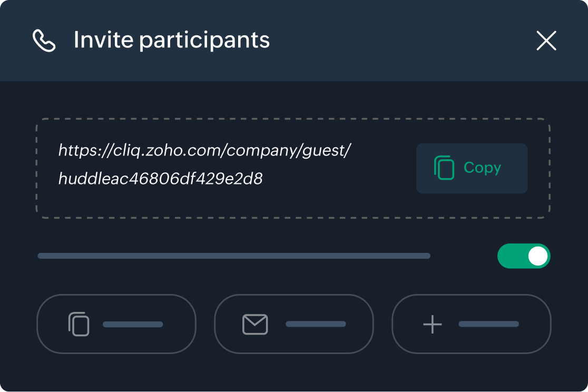Click the placeholder label in bottom-left copy pill

[133, 324]
